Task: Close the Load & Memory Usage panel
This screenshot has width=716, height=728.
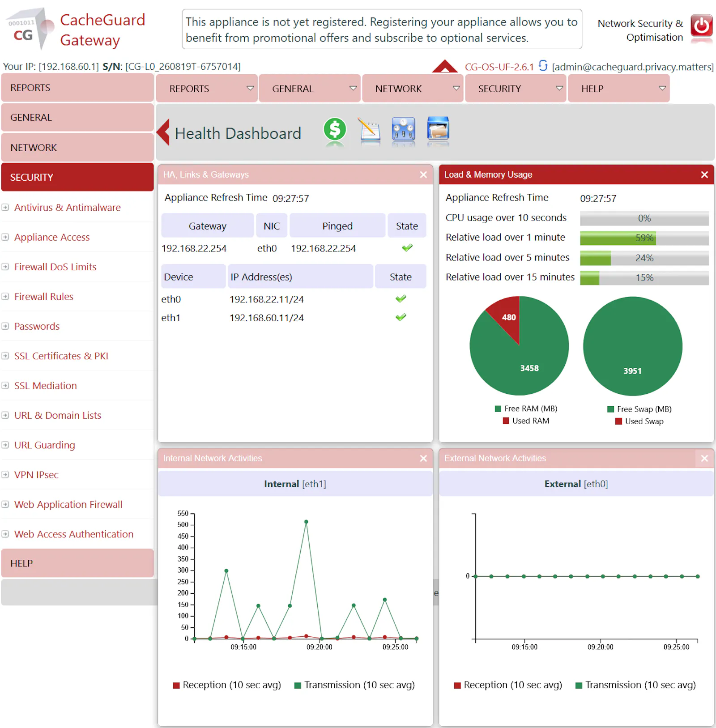Action: (704, 175)
